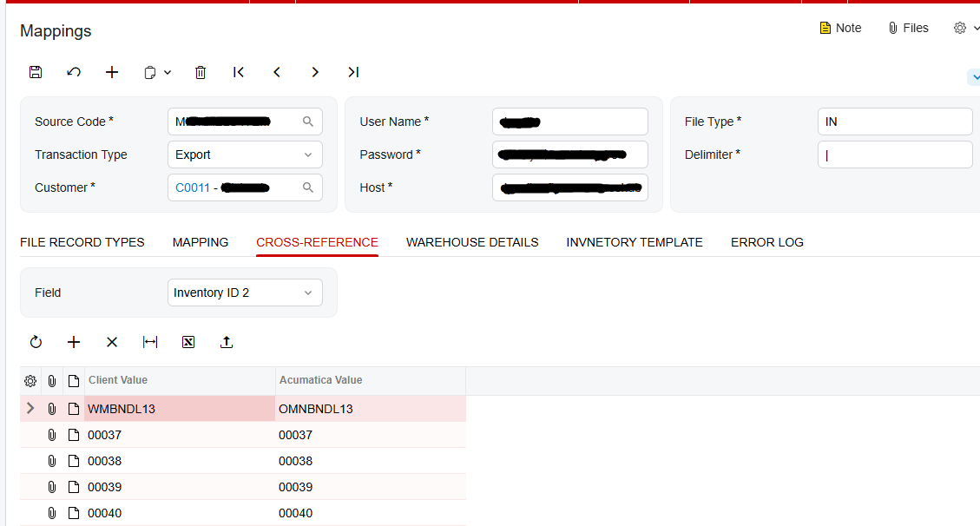Open the Files attachments
The width and height of the screenshot is (980, 526).
coord(908,28)
